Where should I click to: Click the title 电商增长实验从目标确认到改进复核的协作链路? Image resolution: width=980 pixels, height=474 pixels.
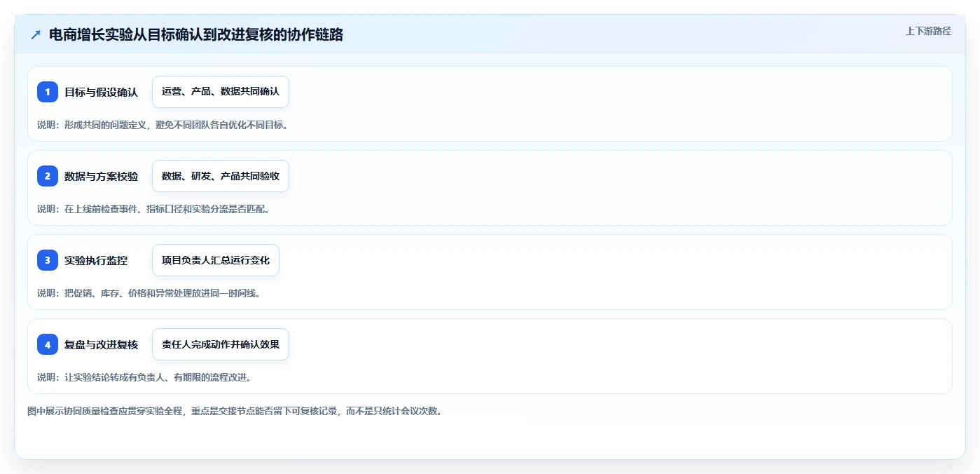point(196,34)
